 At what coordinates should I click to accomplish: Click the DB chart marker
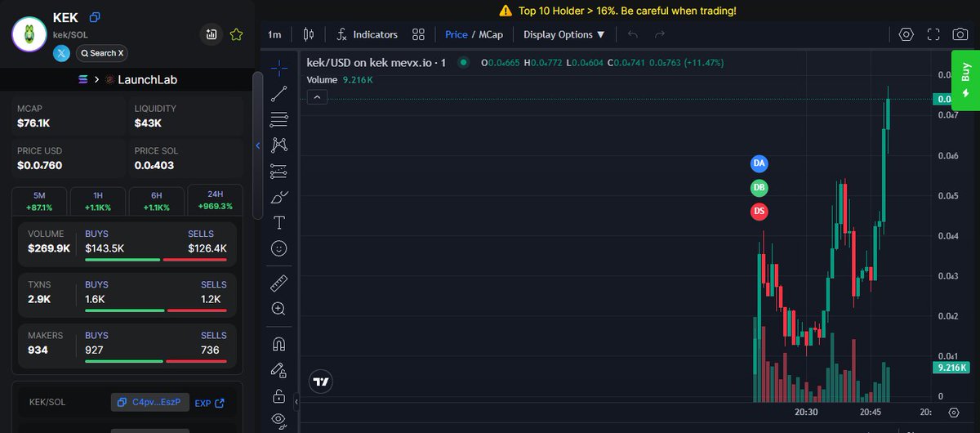[759, 188]
